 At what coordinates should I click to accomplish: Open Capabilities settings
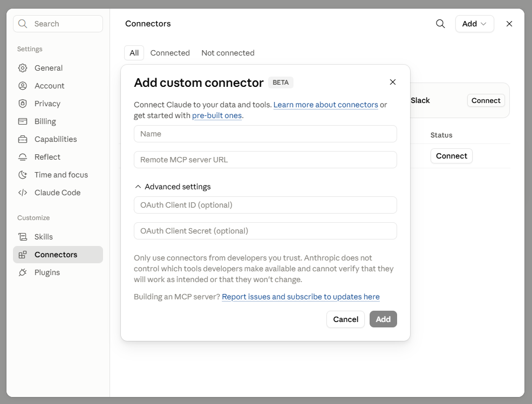click(x=58, y=139)
